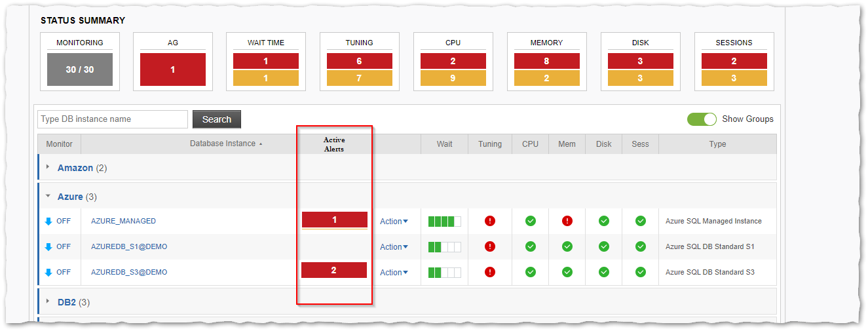Image resolution: width=868 pixels, height=331 pixels.
Task: Click the Wait column header
Action: click(445, 144)
